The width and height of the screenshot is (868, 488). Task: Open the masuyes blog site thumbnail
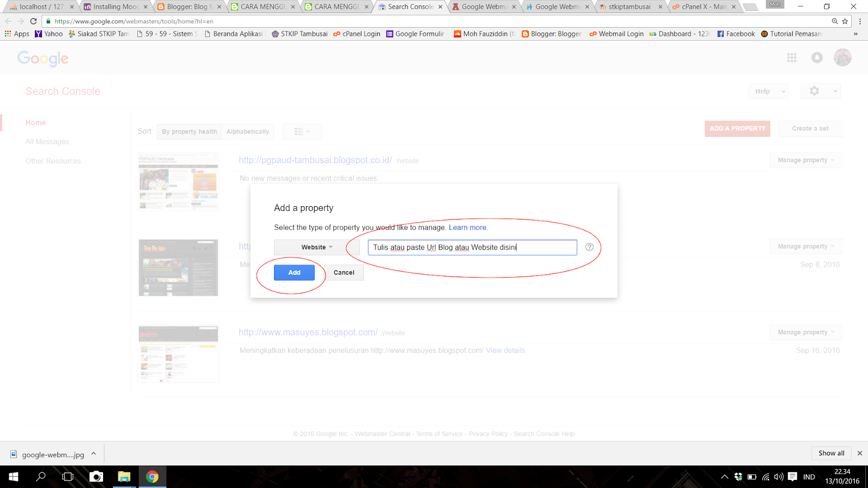click(178, 354)
